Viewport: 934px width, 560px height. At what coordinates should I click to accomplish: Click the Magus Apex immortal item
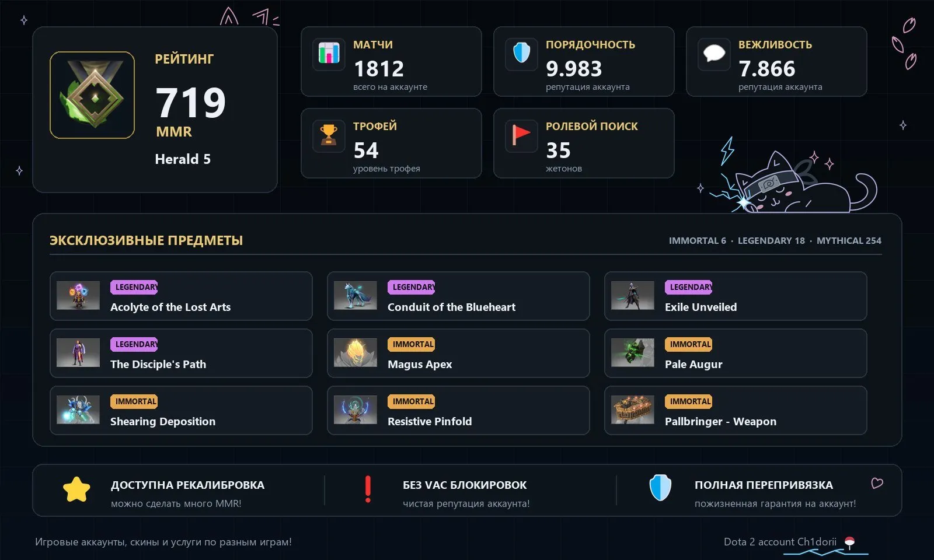[x=458, y=353]
